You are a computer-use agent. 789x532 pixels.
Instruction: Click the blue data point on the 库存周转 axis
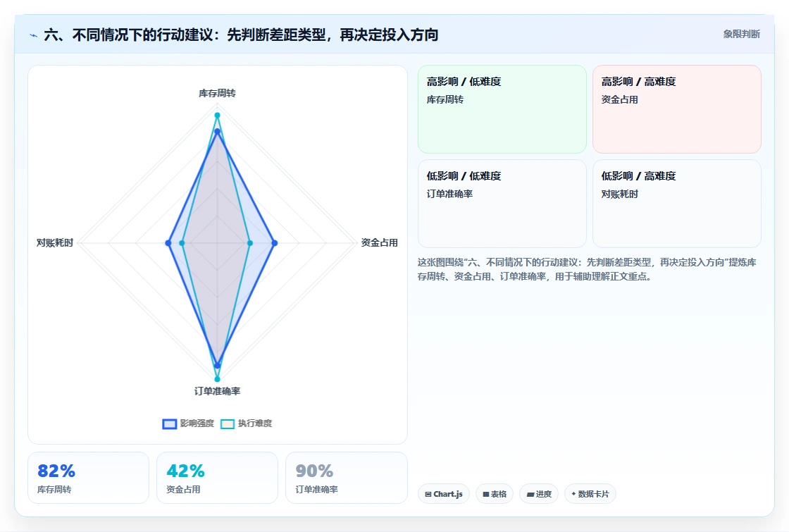[218, 131]
